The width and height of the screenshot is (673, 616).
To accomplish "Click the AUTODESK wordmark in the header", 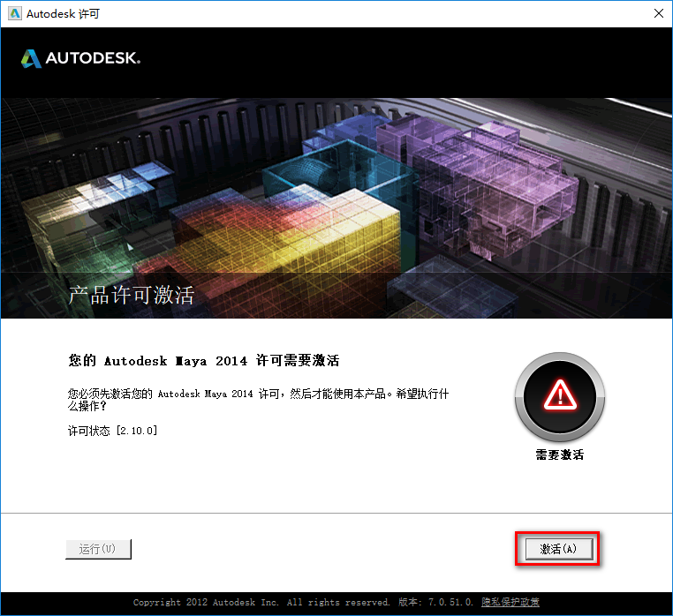I will 92,59.
